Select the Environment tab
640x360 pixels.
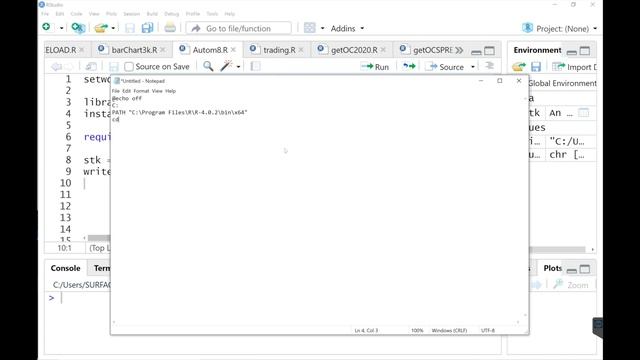[537, 50]
